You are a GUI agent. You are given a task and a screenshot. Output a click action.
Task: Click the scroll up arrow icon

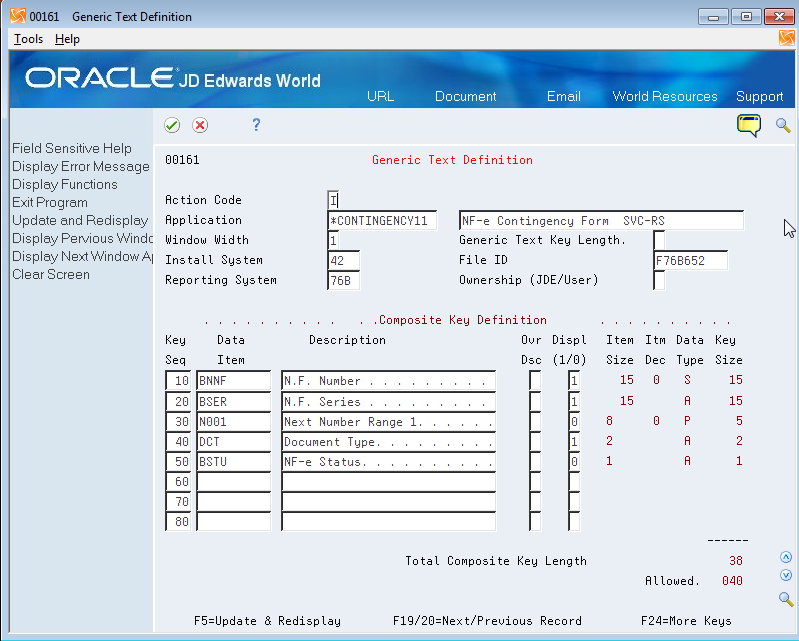click(786, 557)
